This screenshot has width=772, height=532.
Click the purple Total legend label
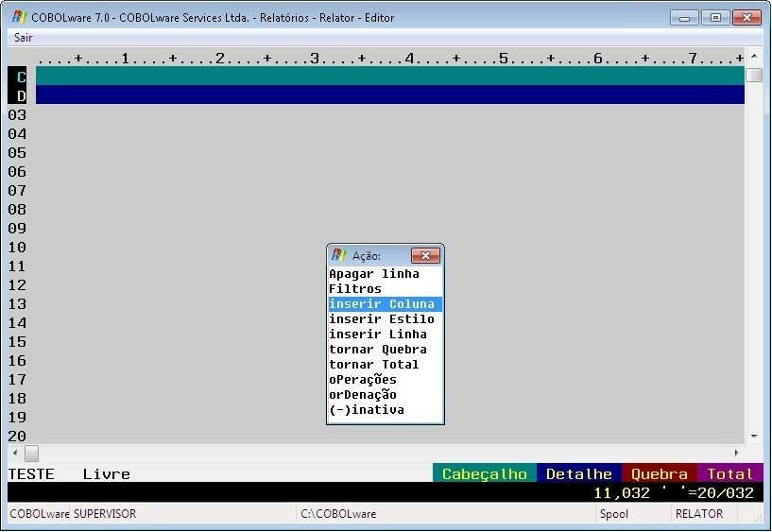click(729, 474)
